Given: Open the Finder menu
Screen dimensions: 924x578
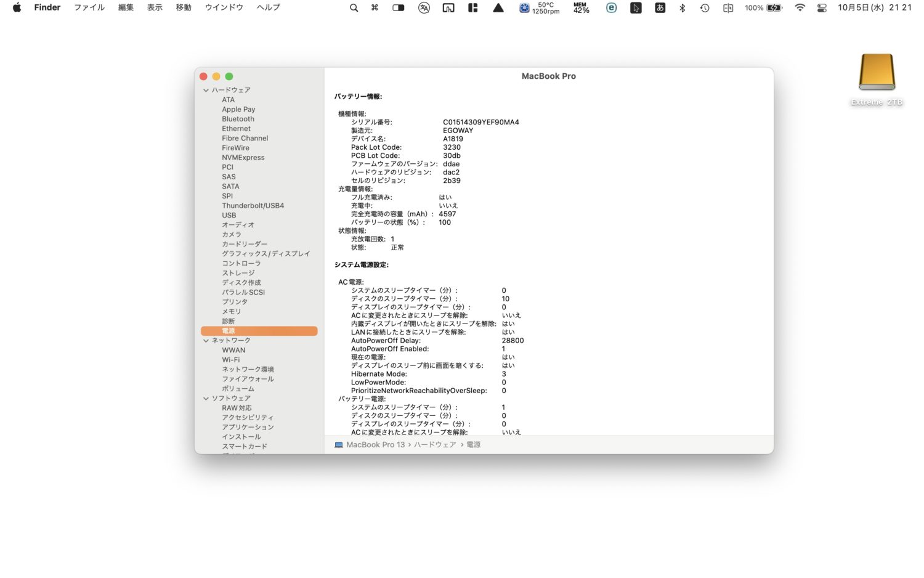Looking at the screenshot, I should point(47,7).
